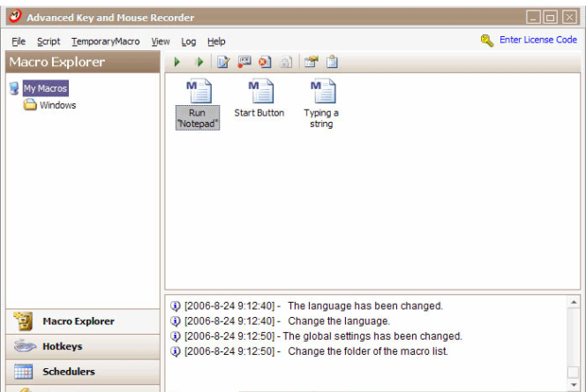Click the log scroll up arrow
The image size is (586, 392).
coord(574,302)
